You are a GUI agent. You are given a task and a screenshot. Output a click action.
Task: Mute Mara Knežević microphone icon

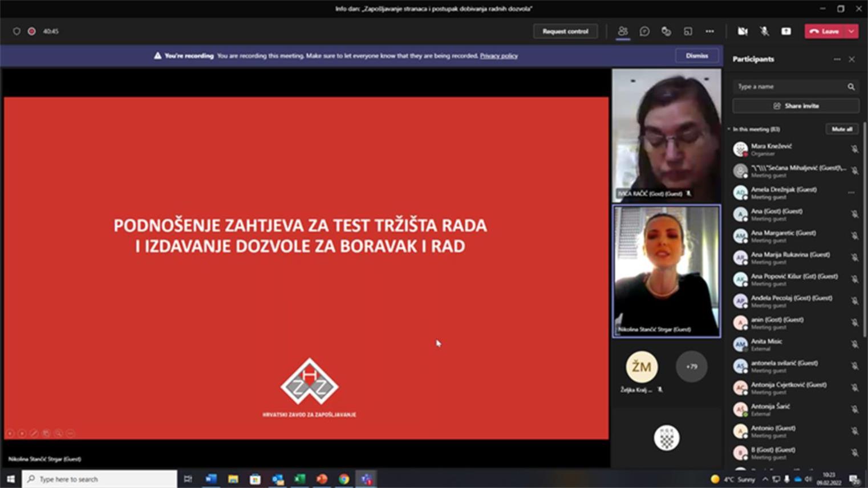point(854,149)
